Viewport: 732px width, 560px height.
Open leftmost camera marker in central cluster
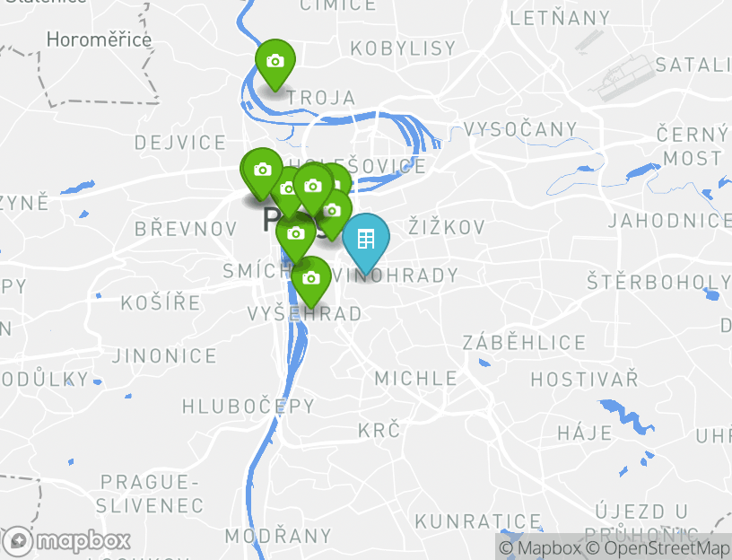point(262,173)
